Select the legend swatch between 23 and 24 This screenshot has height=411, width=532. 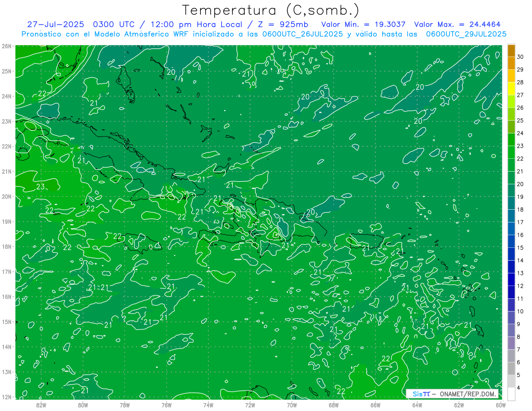pyautogui.click(x=511, y=139)
